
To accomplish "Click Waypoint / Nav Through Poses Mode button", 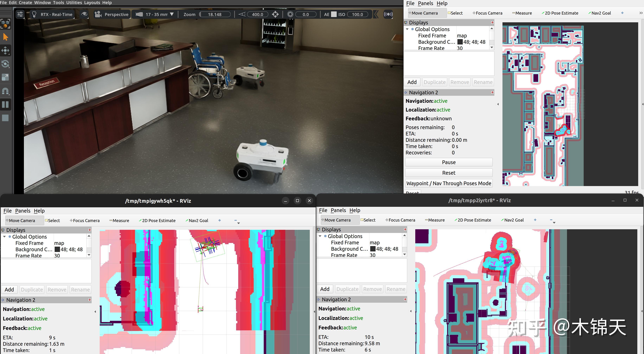I will [x=448, y=183].
